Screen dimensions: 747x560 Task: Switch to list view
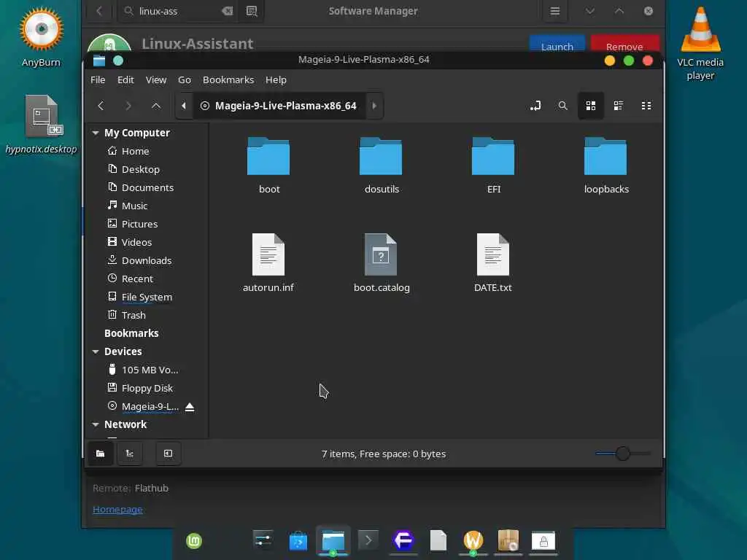tap(619, 106)
